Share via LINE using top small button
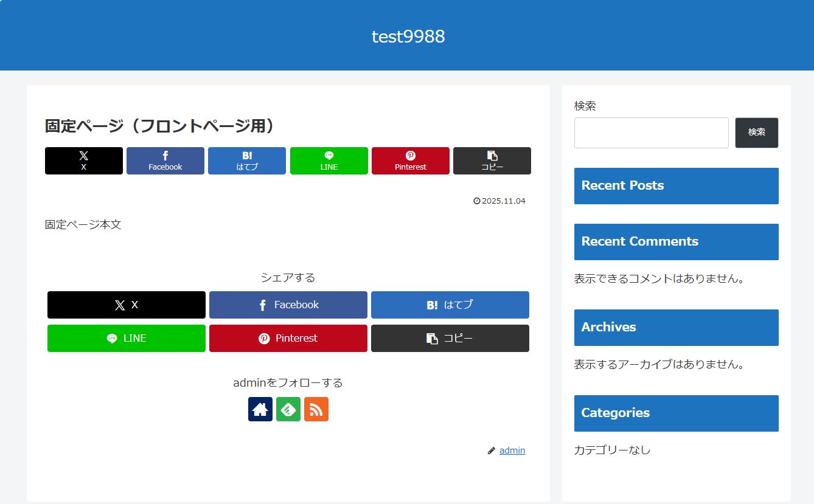 coord(329,161)
